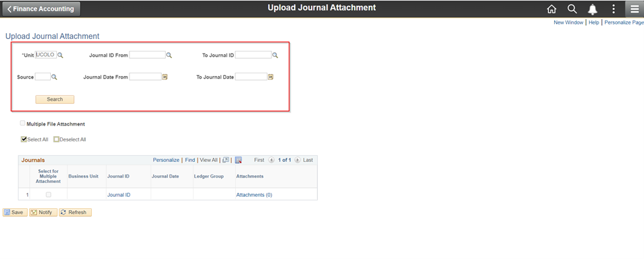Open the Journal Date From calendar picker
Screen dimensions: 644x259
(x=165, y=77)
